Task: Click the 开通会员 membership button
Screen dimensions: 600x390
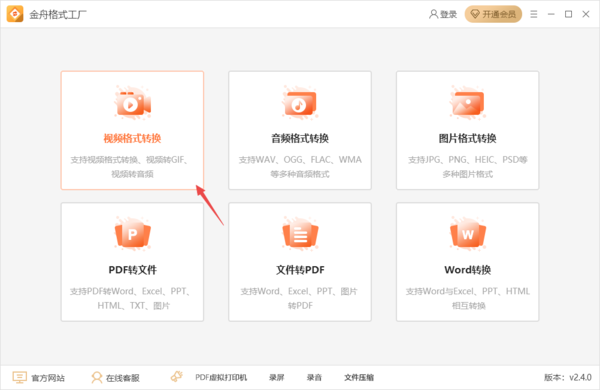Action: pos(493,14)
